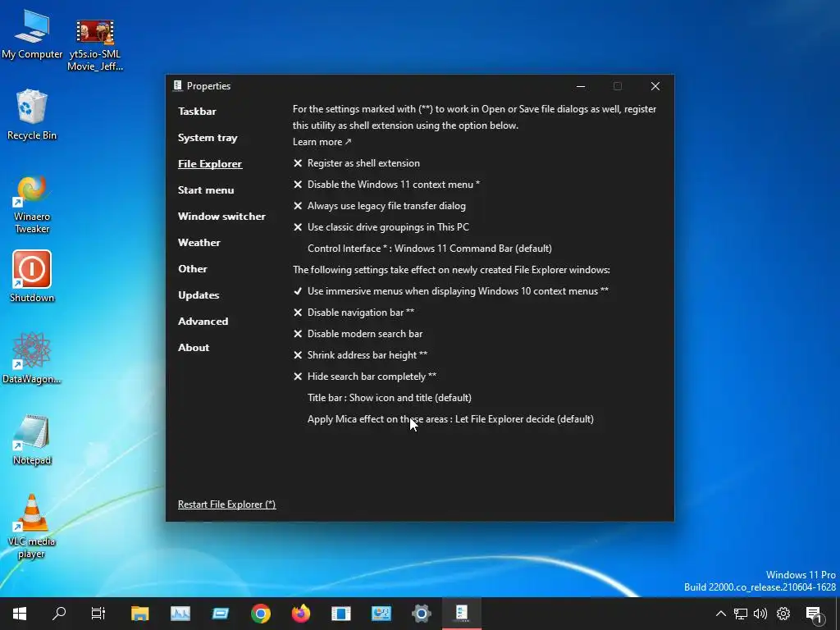The image size is (840, 630).
Task: Open the Weather section
Action: tap(199, 243)
